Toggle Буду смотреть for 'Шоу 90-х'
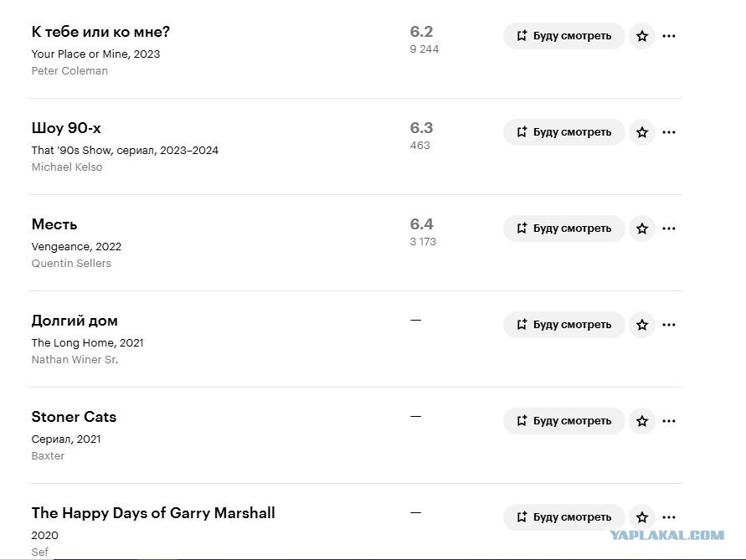The width and height of the screenshot is (746, 560). [563, 132]
